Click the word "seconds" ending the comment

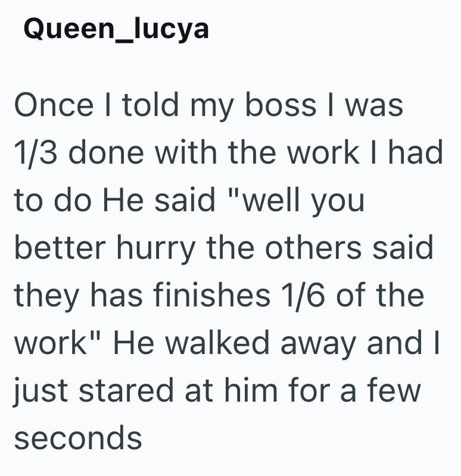[x=78, y=439]
